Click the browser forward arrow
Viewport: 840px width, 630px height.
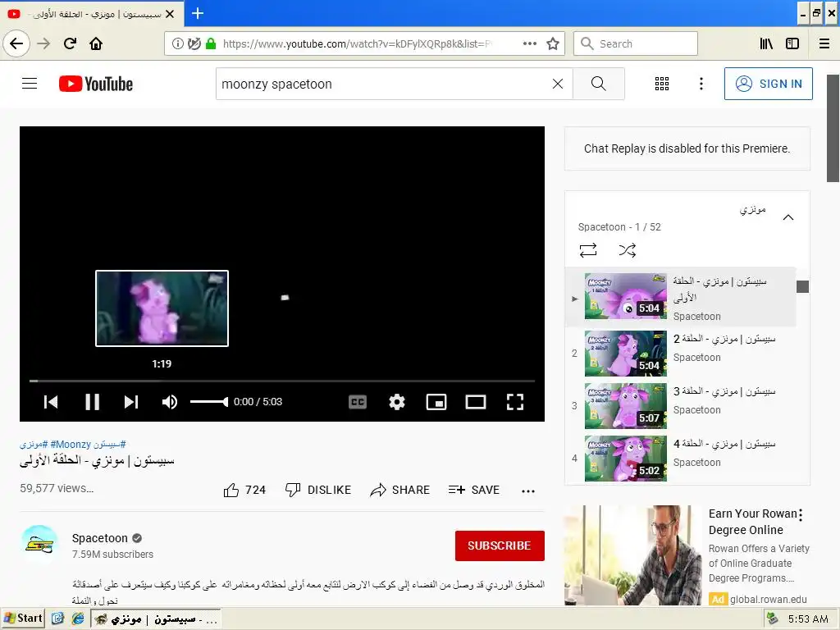pyautogui.click(x=43, y=43)
